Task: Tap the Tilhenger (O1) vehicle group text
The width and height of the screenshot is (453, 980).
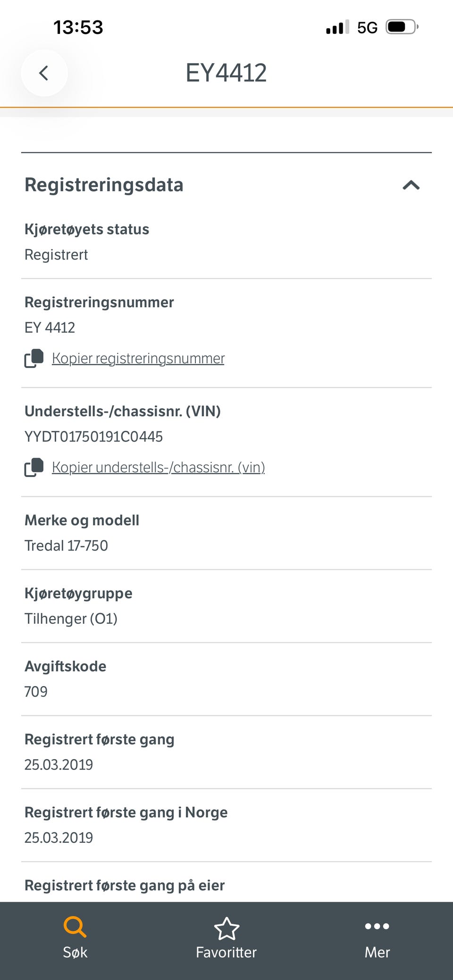Action: (x=71, y=619)
